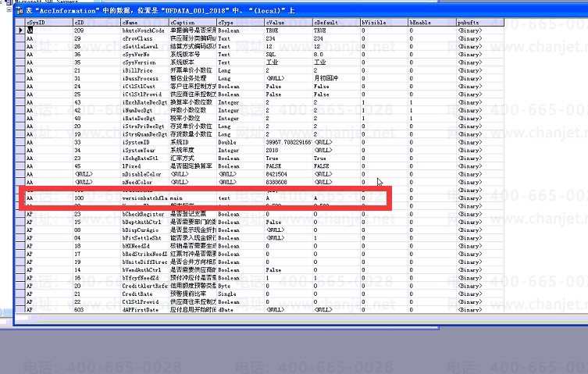588x374 pixels.
Task: Select the cValue column header
Action: [x=289, y=23]
